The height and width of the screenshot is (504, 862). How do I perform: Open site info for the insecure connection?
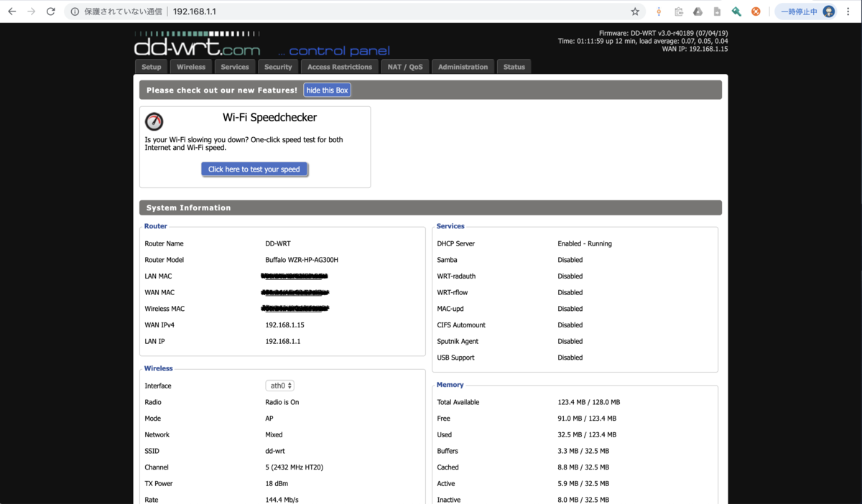coord(75,11)
